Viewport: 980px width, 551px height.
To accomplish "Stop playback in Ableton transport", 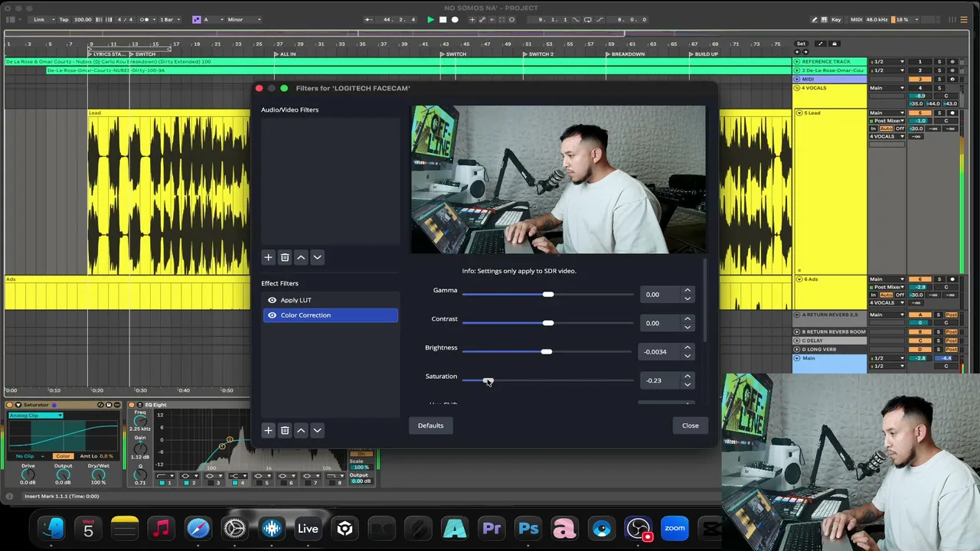I will click(x=443, y=19).
